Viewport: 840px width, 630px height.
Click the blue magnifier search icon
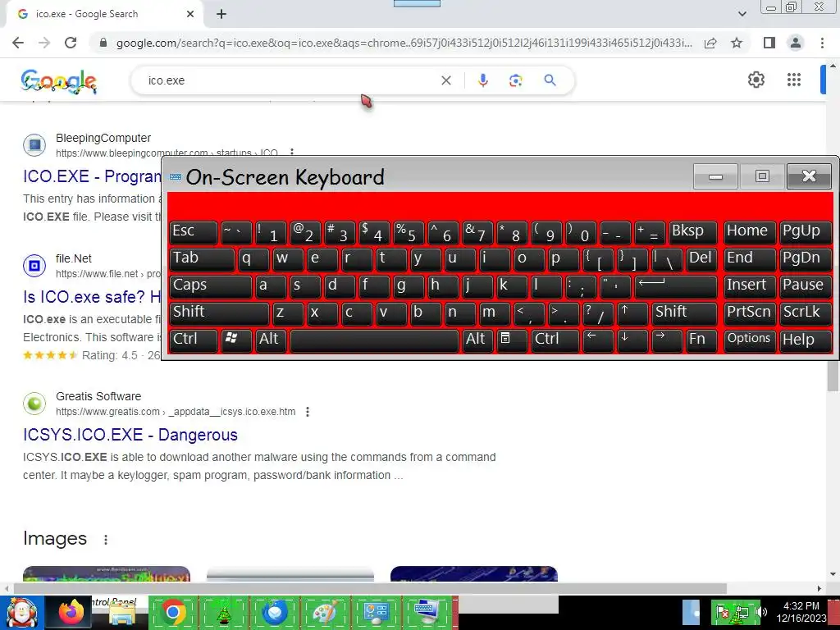550,80
